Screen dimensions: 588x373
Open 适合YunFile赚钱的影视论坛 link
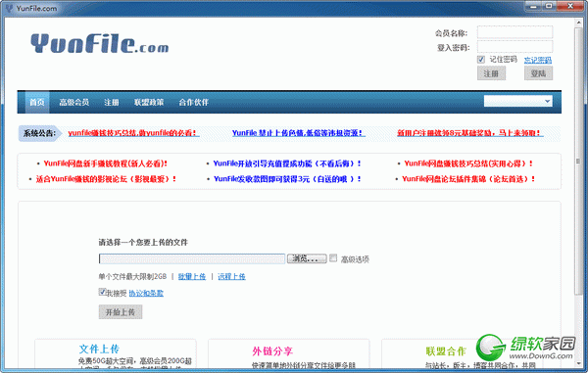click(x=106, y=179)
